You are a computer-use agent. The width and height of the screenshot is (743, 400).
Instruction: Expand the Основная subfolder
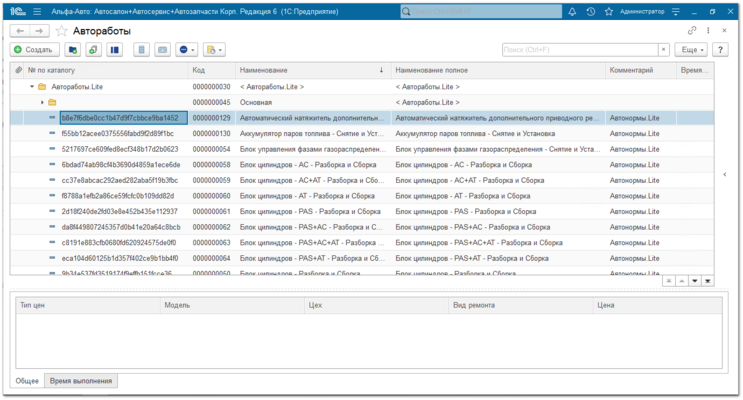42,102
